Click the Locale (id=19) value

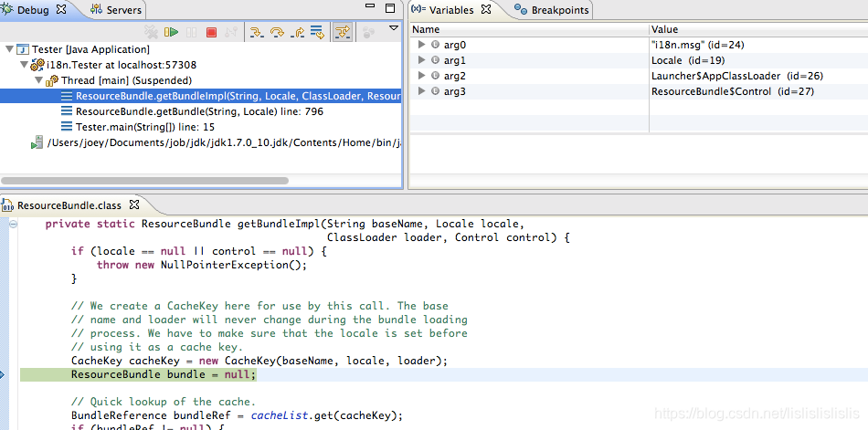(688, 59)
